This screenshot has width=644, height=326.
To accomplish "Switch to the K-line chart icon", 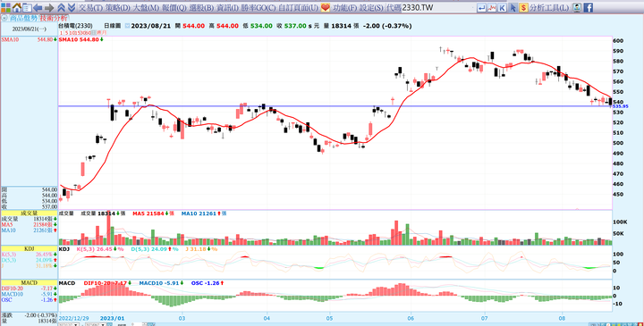I will (502, 7).
